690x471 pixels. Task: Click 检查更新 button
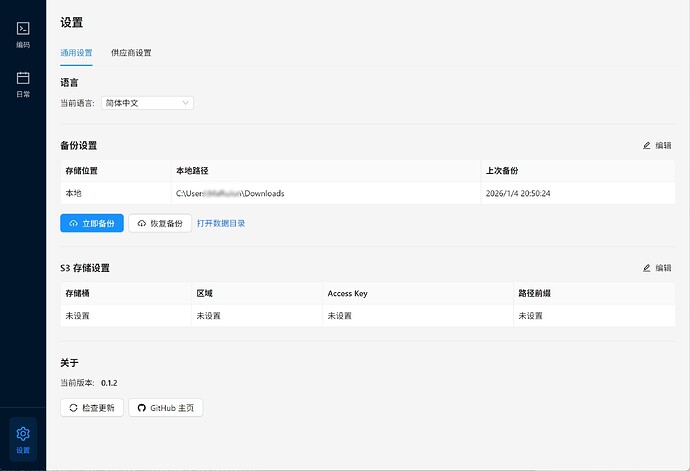pos(92,408)
